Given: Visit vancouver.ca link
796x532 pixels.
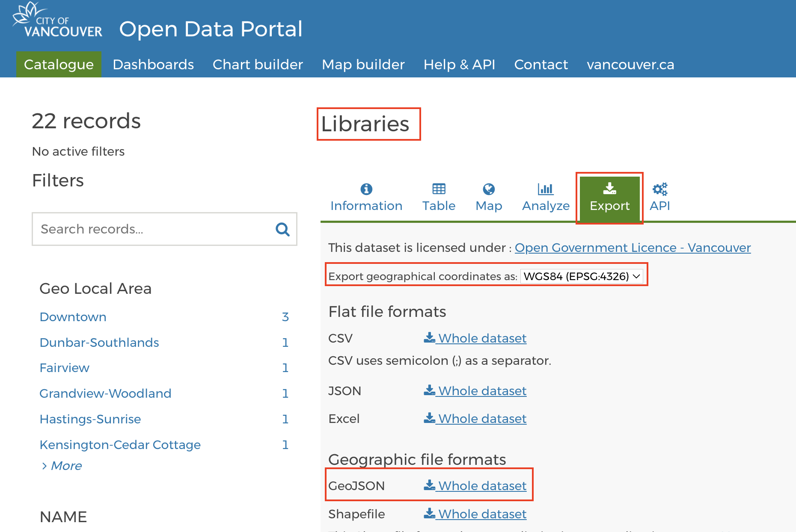Looking at the screenshot, I should 630,64.
